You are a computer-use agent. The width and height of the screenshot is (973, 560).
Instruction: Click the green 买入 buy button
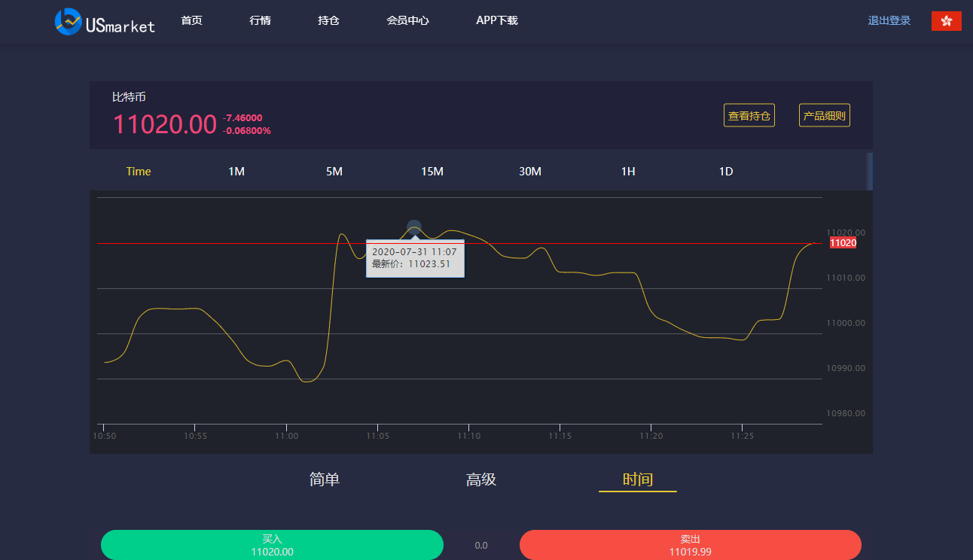272,545
